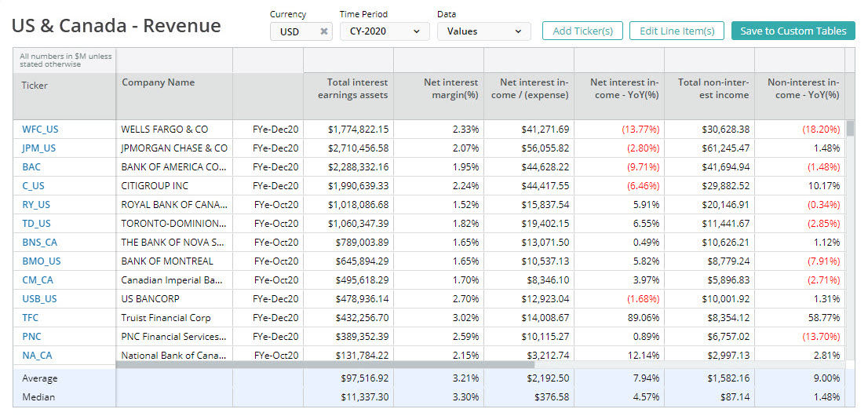Click the vertical scrollbar thumb at right
The height and width of the screenshot is (420, 868).
click(850, 129)
